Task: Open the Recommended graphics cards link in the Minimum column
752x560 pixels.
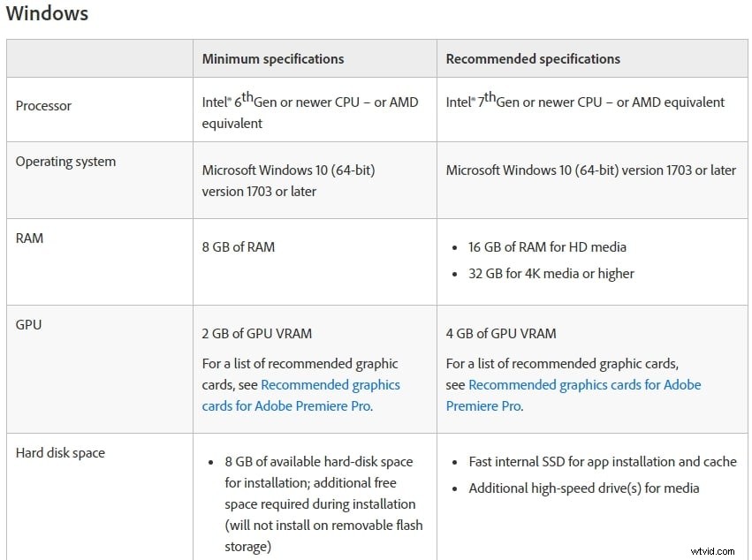Action: point(330,385)
